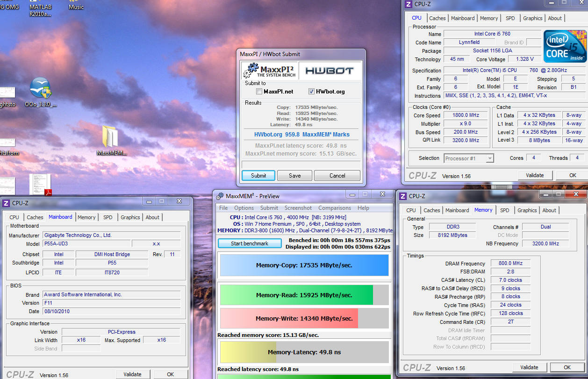Click Validate in top-right CPU-Z window
Viewport: 588px width, 379px height.
535,176
